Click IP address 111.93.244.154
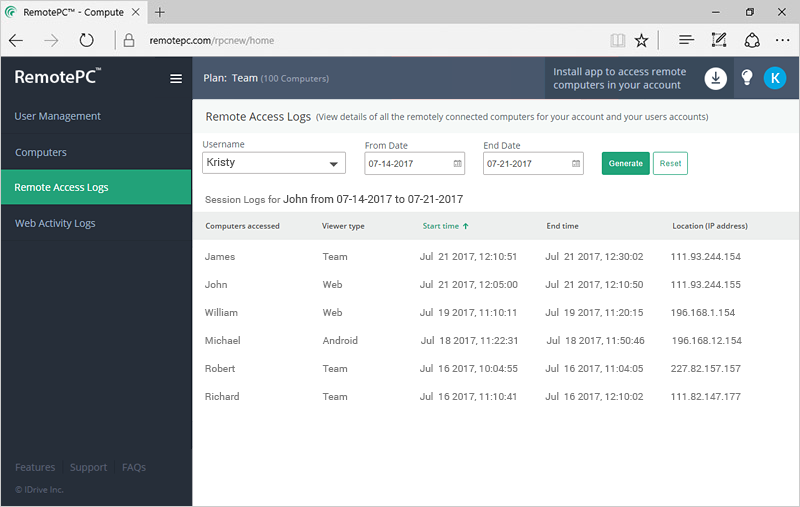800x507 pixels. (x=706, y=257)
